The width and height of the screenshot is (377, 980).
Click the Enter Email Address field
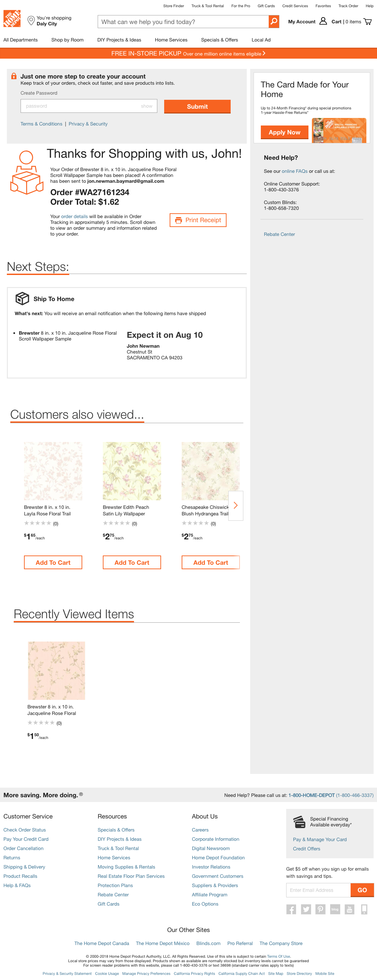point(318,890)
